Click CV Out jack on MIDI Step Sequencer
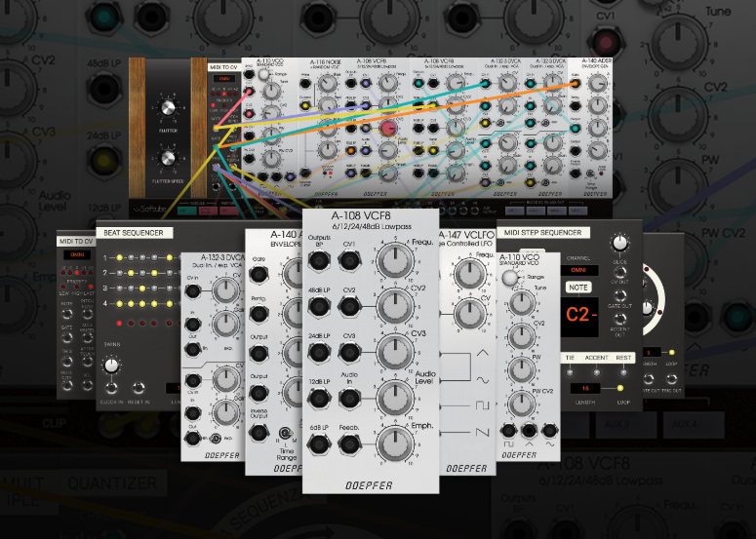 [620, 272]
